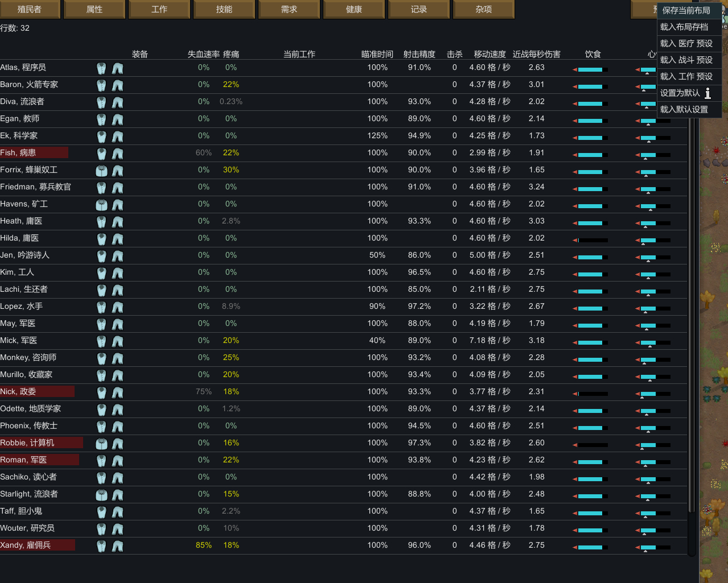Select 载入 战斗 预设 option
Viewport: 728px width, 583px height.
(689, 60)
